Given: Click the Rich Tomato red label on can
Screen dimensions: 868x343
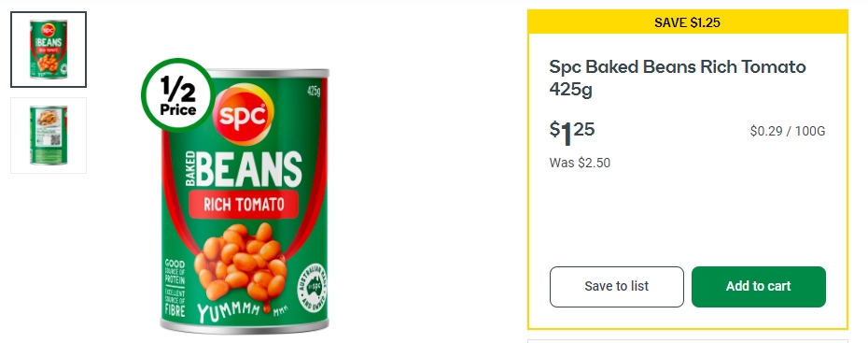Looking at the screenshot, I should pos(244,205).
